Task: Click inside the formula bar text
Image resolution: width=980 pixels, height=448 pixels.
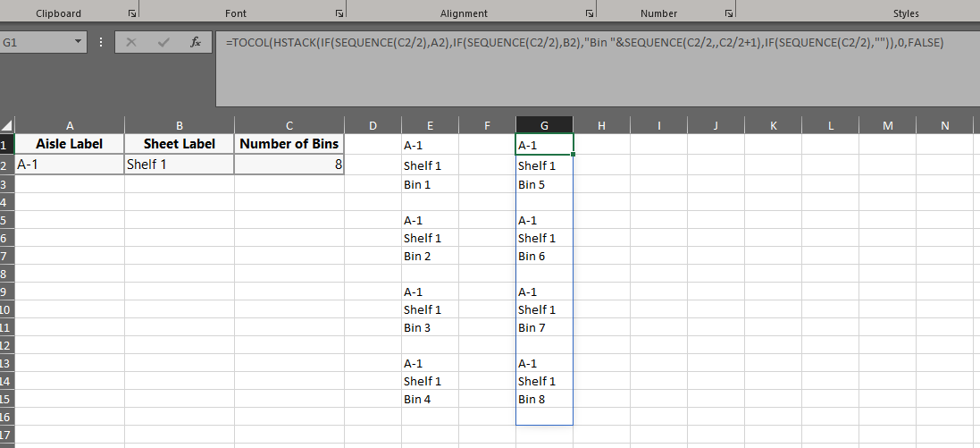Action: [584, 43]
